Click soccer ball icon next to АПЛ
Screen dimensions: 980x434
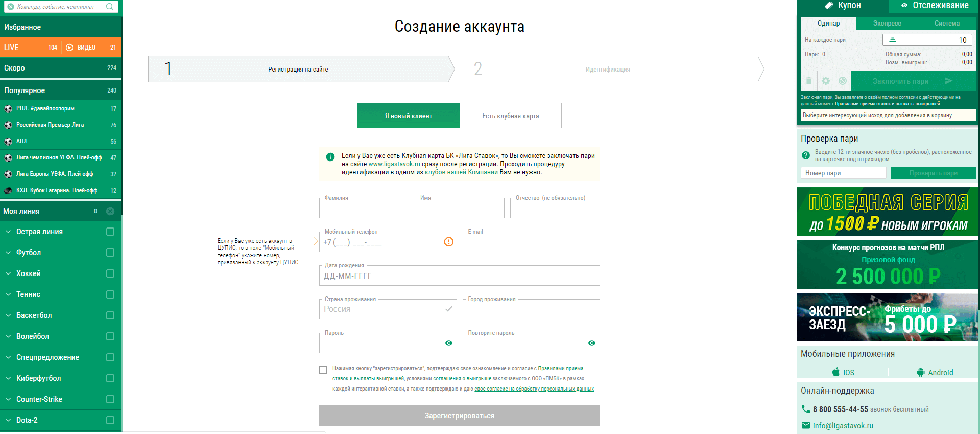[8, 141]
